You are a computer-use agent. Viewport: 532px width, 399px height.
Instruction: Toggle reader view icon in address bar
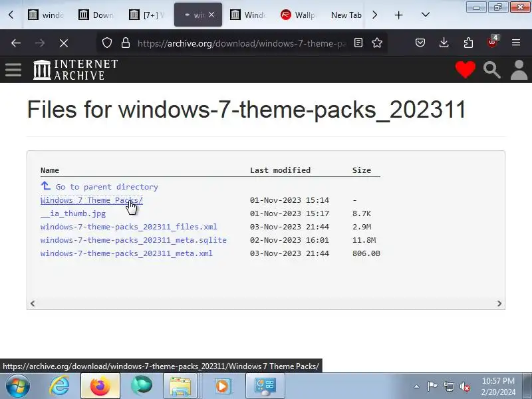click(358, 43)
